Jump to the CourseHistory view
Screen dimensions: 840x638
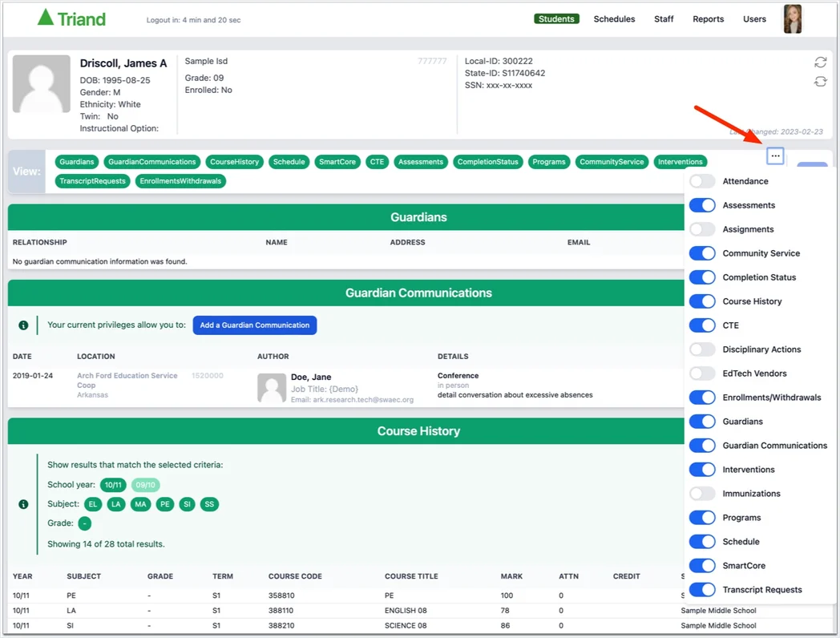pos(234,162)
